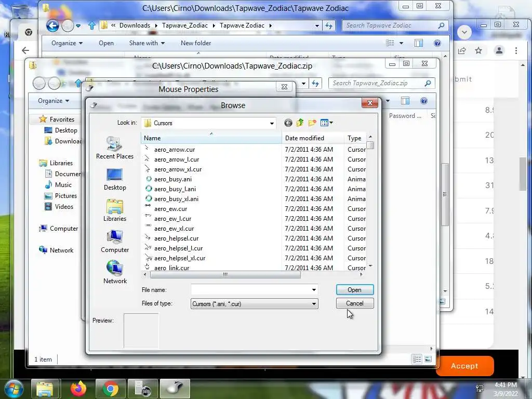The width and height of the screenshot is (532, 399).
Task: Go back to last folder in Browse dialog
Action: [x=288, y=123]
